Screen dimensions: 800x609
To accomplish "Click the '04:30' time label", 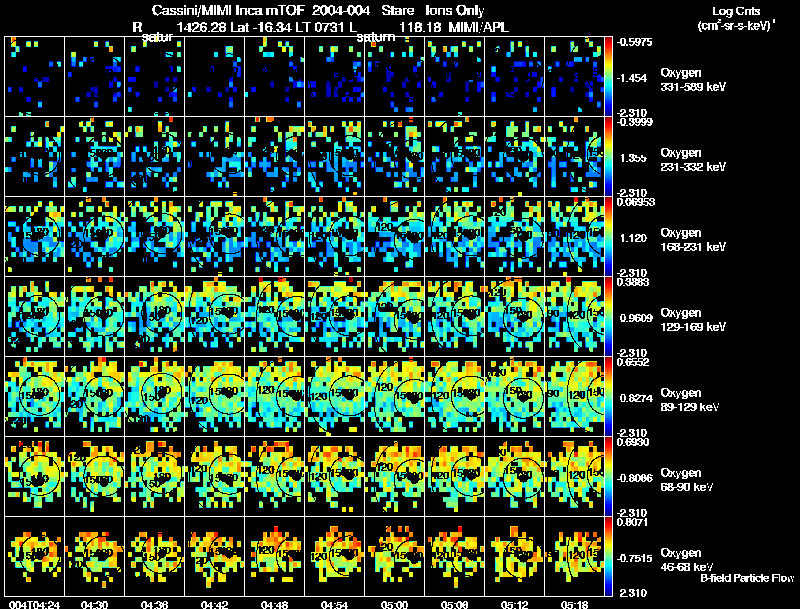I will point(94,605).
